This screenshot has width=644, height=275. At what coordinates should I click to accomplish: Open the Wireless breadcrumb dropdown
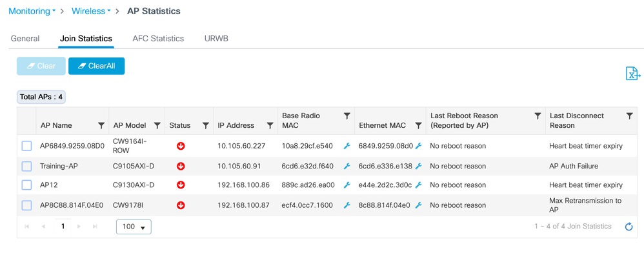91,11
